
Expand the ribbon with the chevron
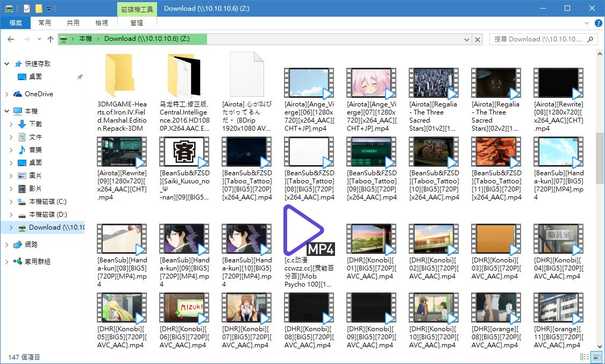click(587, 23)
